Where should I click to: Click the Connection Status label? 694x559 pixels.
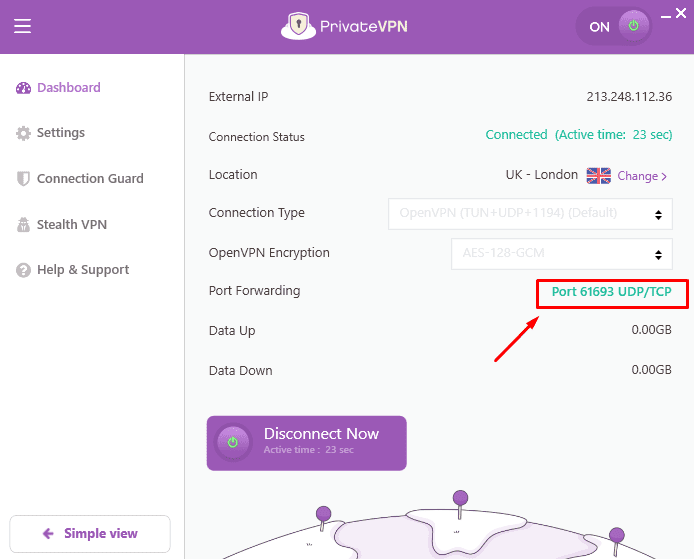pos(256,137)
